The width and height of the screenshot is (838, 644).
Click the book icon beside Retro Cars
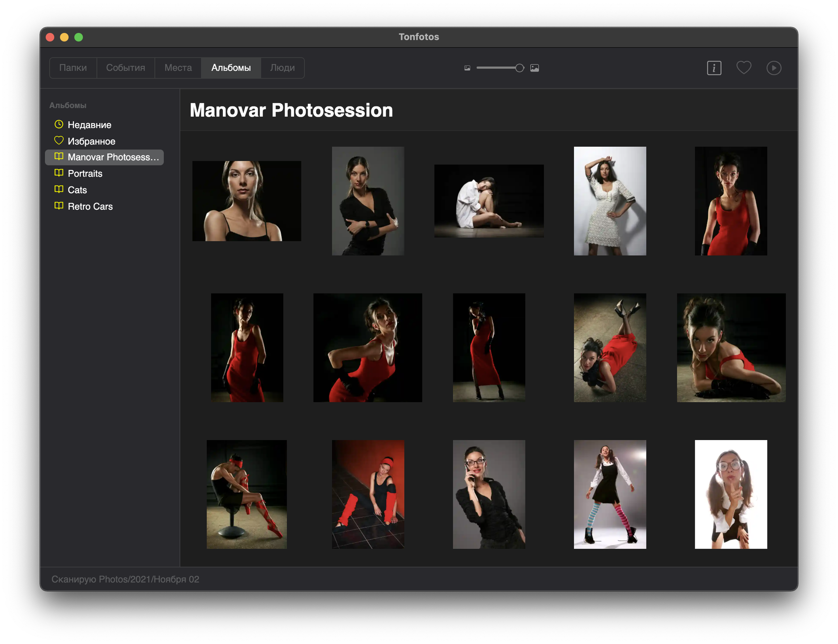pos(59,206)
